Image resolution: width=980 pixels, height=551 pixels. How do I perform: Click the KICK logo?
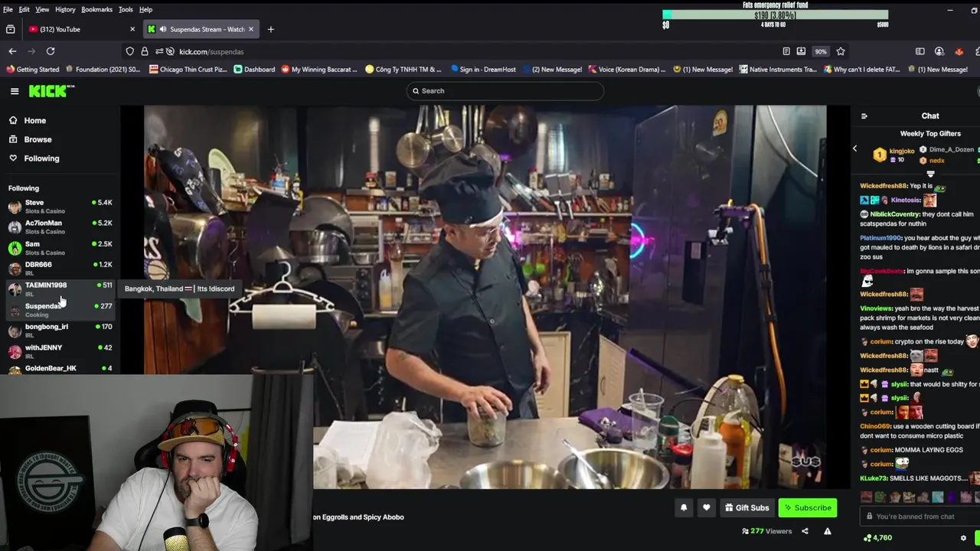pos(51,91)
